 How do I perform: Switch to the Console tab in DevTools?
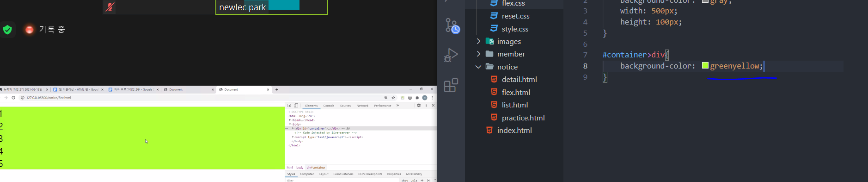point(329,106)
